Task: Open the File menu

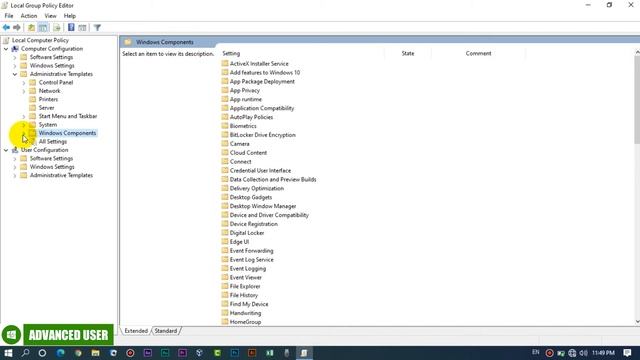Action: click(9, 16)
